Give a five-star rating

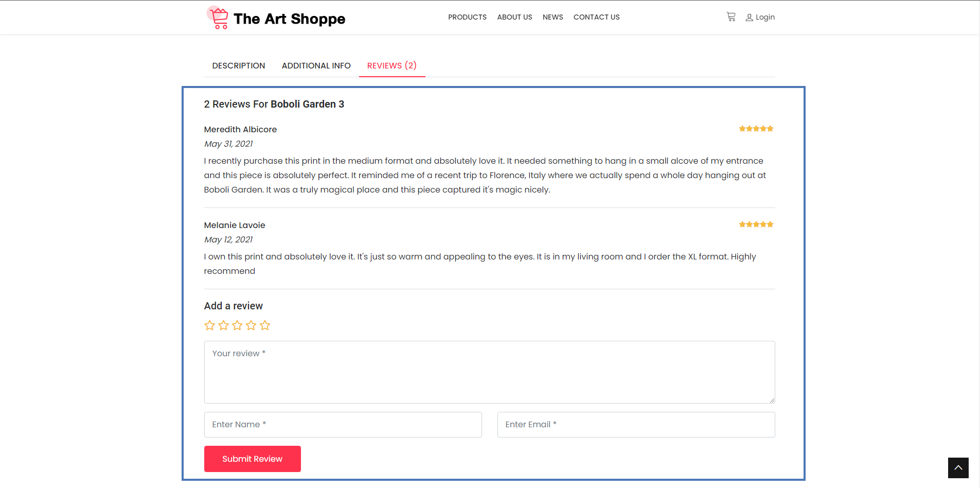point(265,325)
